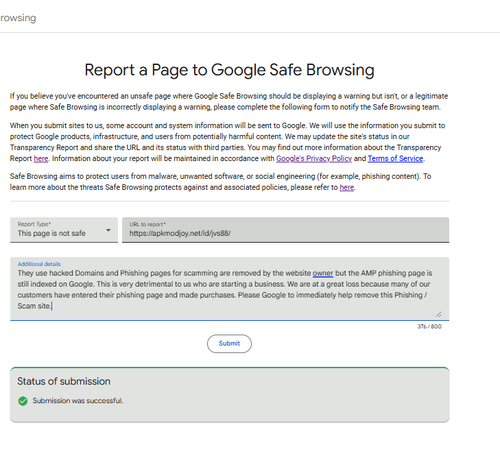This screenshot has width=500, height=449.
Task: Click the 'Report a Page to Google Safe Browsing' heading
Action: coord(229,70)
